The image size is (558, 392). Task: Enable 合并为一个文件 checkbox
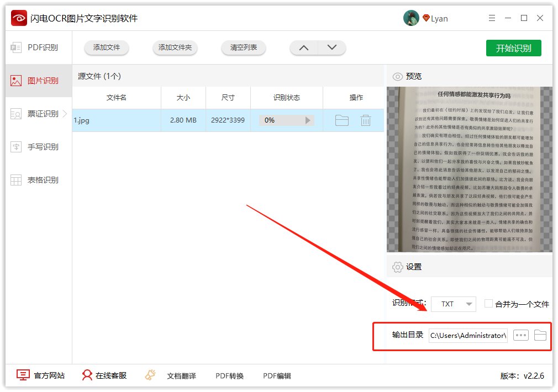pyautogui.click(x=488, y=303)
